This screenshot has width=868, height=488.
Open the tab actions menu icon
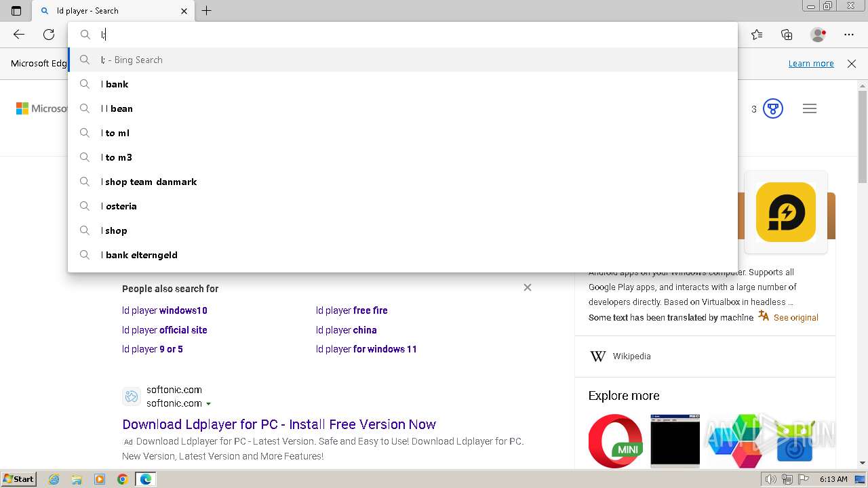point(16,11)
